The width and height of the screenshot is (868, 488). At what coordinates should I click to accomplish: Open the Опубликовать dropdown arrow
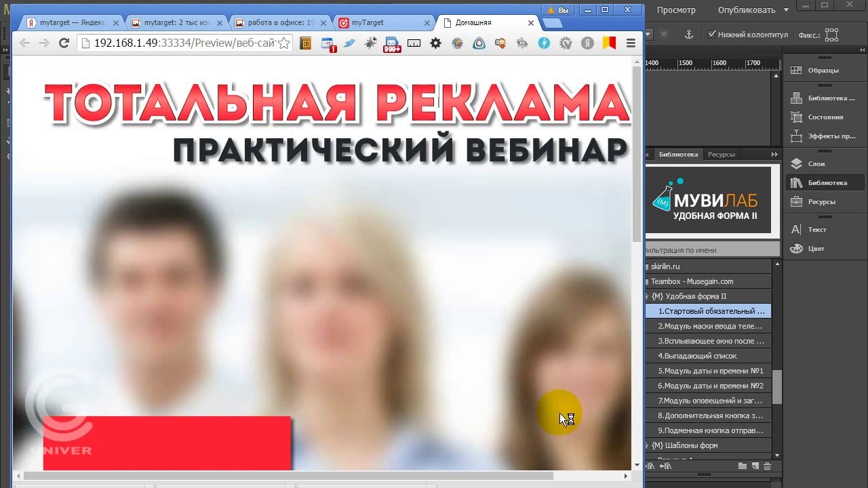786,10
